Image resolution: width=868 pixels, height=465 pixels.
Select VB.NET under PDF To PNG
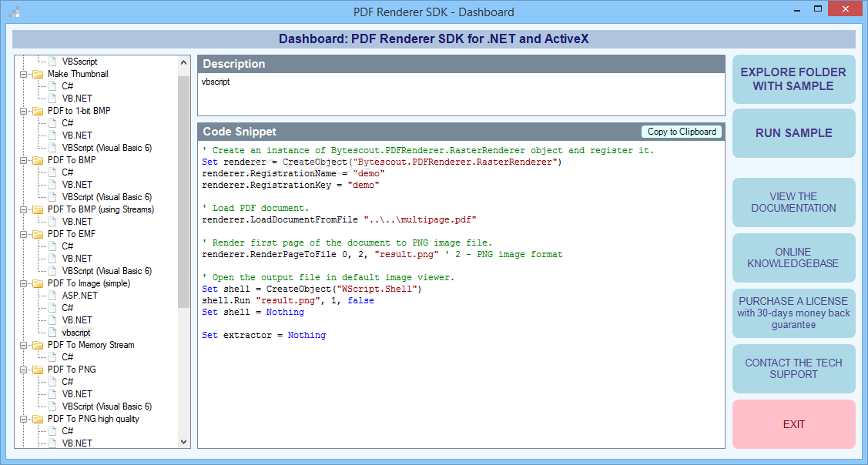77,394
